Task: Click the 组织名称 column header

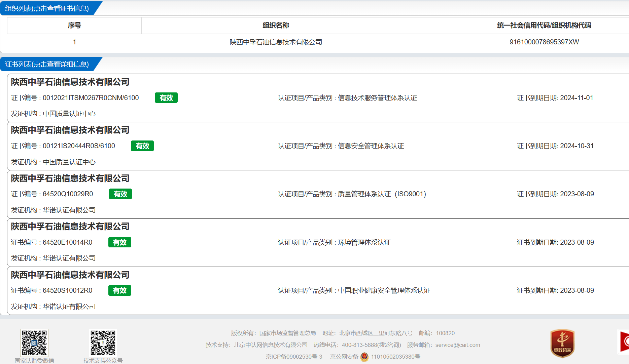Action: 276,26
